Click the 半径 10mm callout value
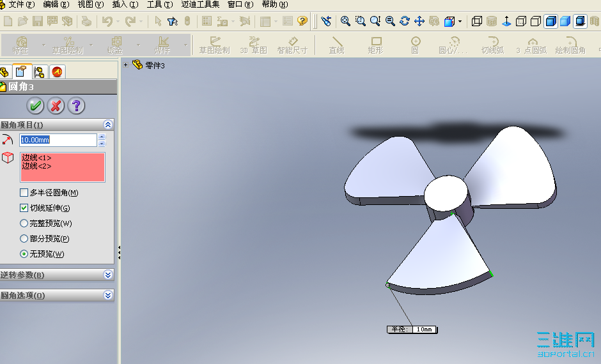The height and width of the screenshot is (364, 601). (x=424, y=329)
